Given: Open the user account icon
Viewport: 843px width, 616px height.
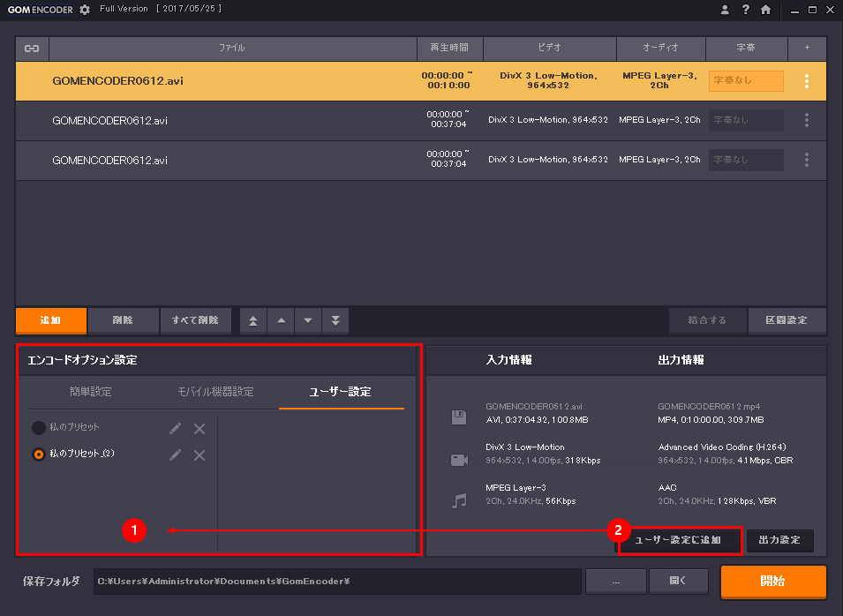Looking at the screenshot, I should click(x=725, y=10).
